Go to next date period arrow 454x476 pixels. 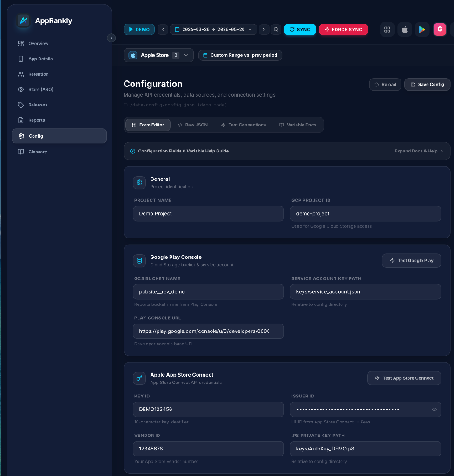(x=264, y=29)
